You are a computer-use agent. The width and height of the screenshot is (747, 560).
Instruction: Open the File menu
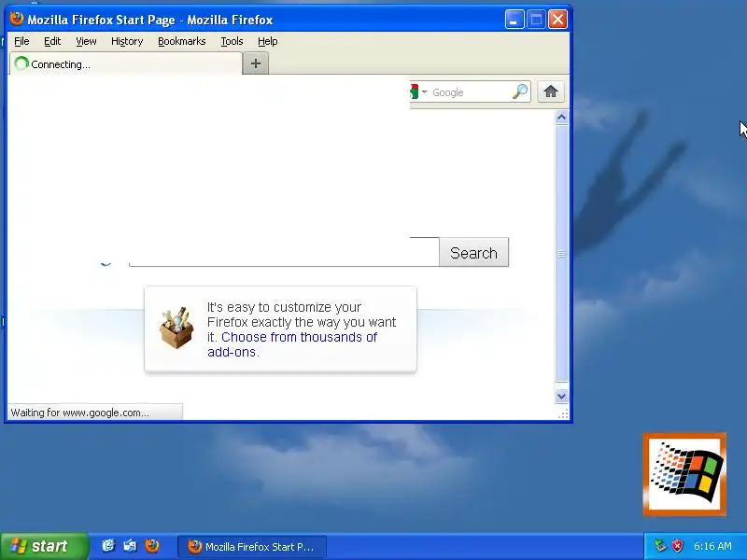tap(21, 41)
